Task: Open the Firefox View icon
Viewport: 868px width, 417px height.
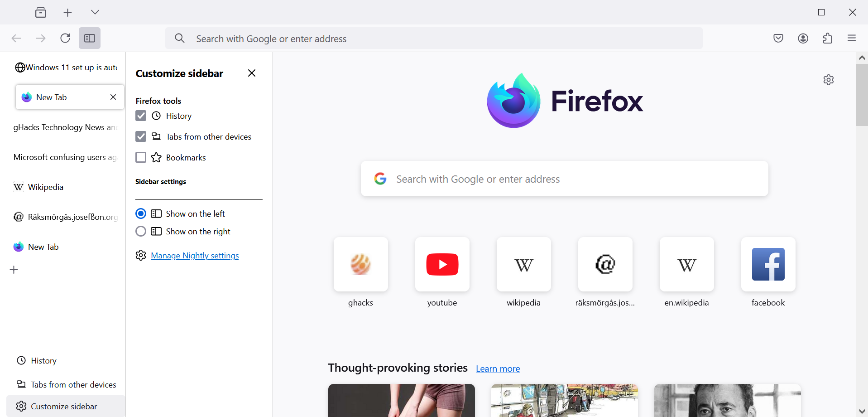Action: pyautogui.click(x=41, y=12)
